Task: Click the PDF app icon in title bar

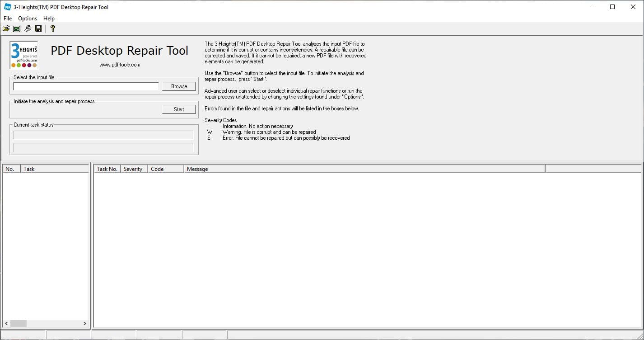Action: [7, 7]
